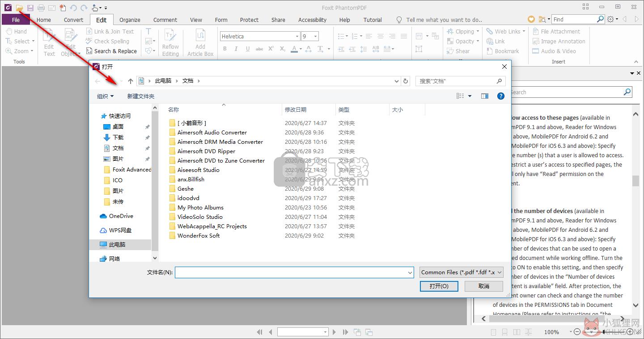Select the WonderFox Soft folder
Screen dimensions: 644x339
[x=195, y=235]
